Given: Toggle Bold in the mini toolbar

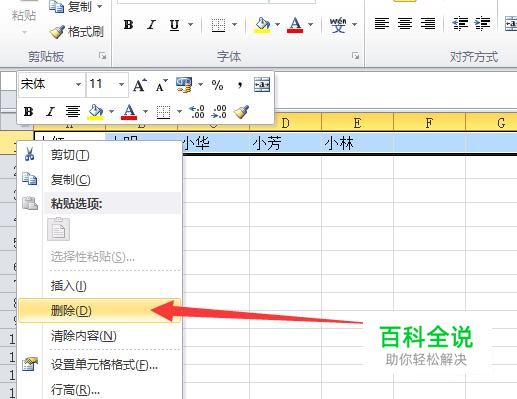Looking at the screenshot, I should tap(29, 112).
